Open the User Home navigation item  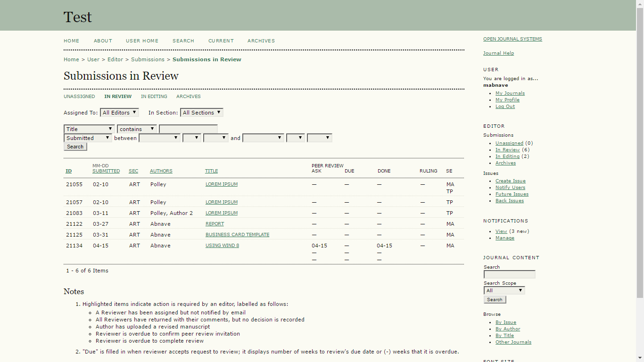142,41
